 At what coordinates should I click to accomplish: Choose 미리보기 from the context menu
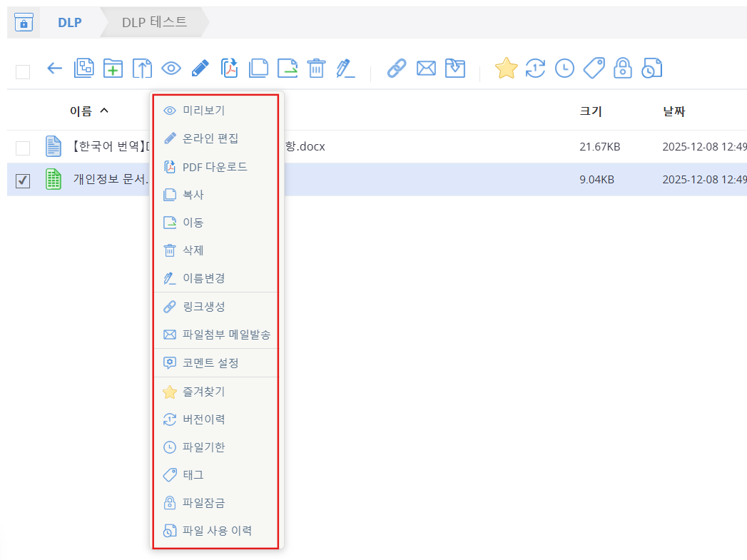pyautogui.click(x=203, y=111)
